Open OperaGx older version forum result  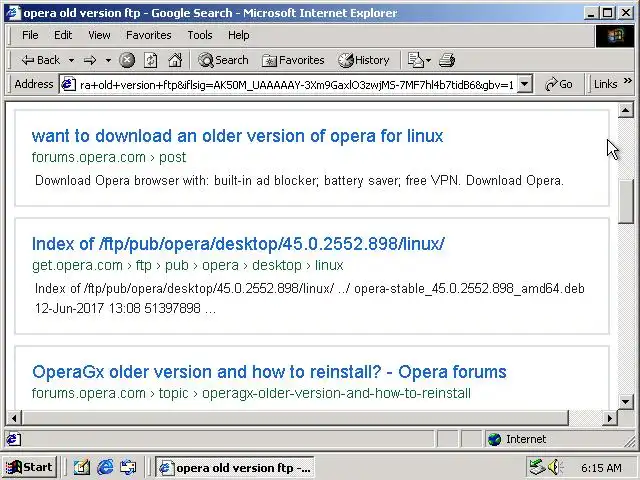(269, 372)
